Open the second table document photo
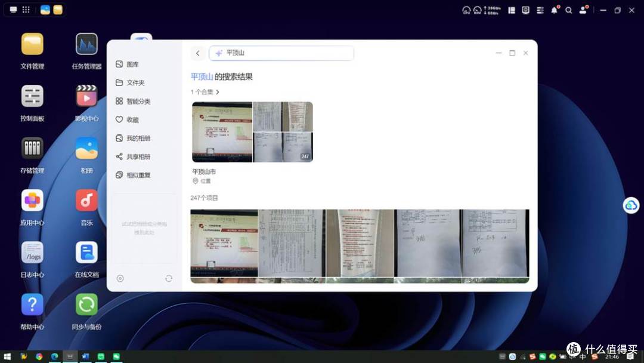Screen dimensions: 644x363 (x=292, y=243)
